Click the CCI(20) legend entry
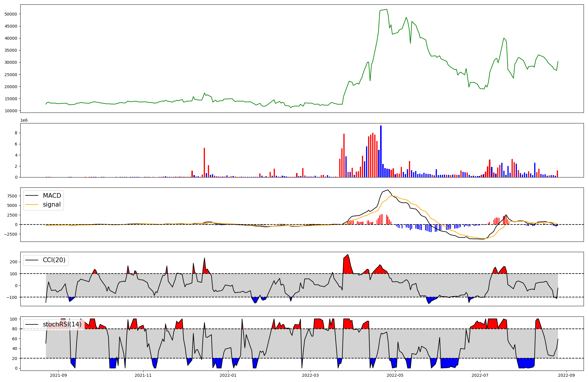Image resolution: width=588 pixels, height=382 pixels. coord(54,260)
